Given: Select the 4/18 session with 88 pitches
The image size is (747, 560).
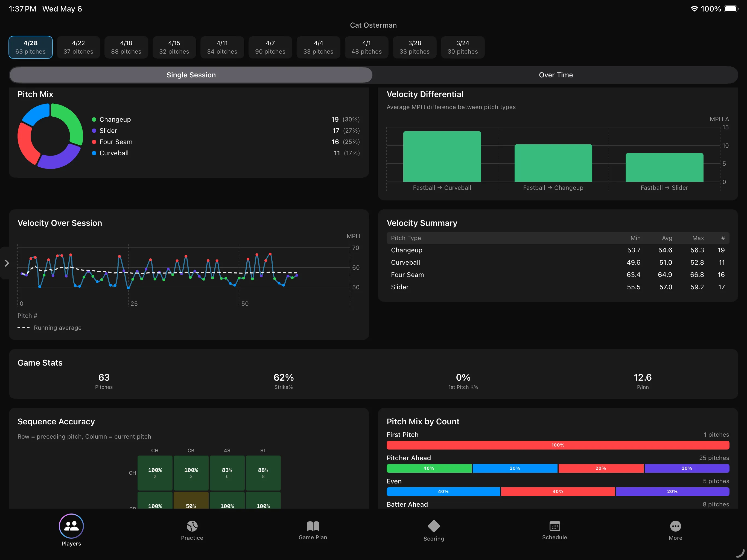Looking at the screenshot, I should click(x=126, y=47).
